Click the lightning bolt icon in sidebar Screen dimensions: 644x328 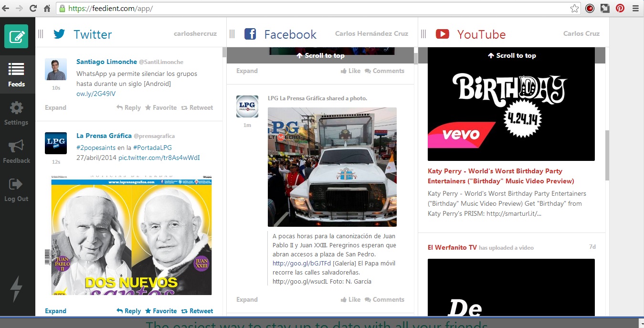point(16,289)
